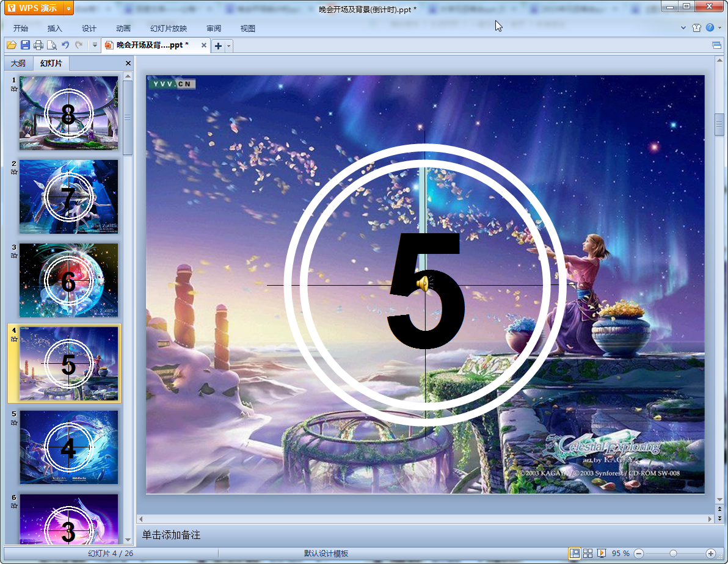Click the thumbnail panel scroll down arrow
The width and height of the screenshot is (728, 564).
point(128,540)
